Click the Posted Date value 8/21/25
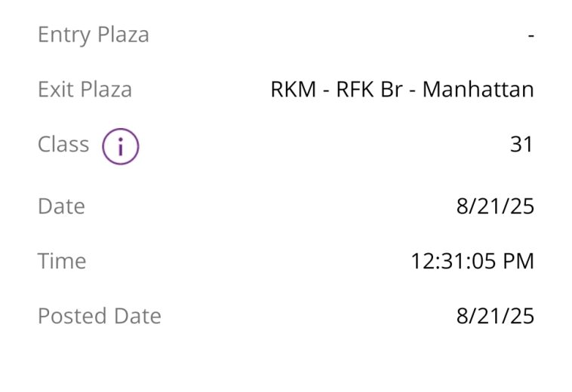Screen dimensions: 572x392 tap(495, 315)
